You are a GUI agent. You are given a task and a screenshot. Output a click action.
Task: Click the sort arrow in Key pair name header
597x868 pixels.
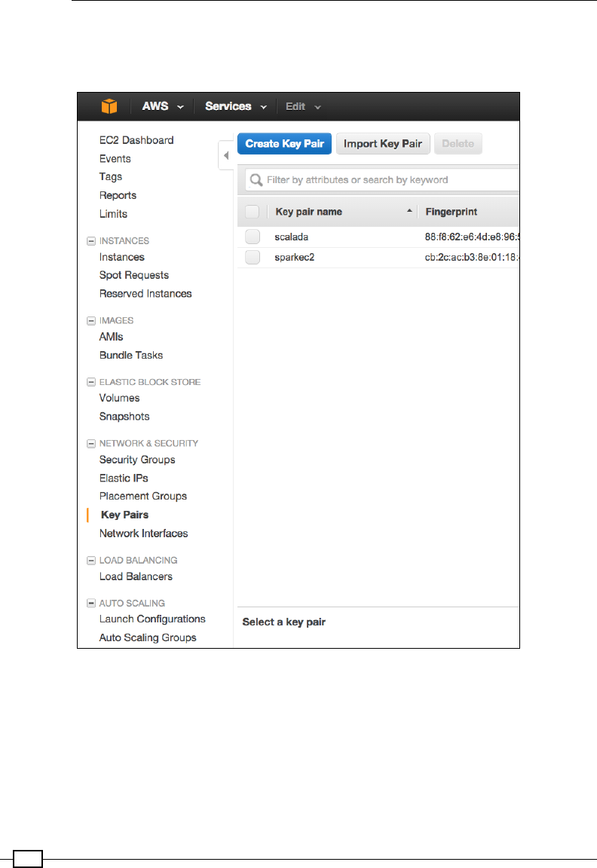[409, 211]
